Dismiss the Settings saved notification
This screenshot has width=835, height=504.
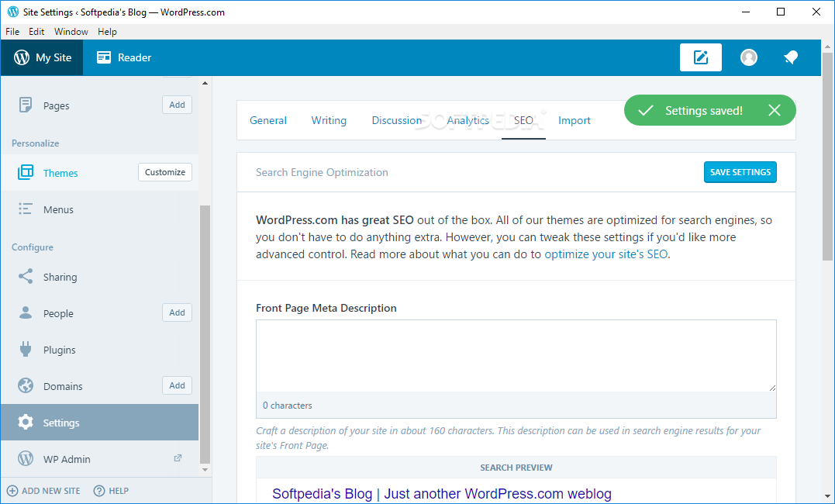click(x=775, y=110)
